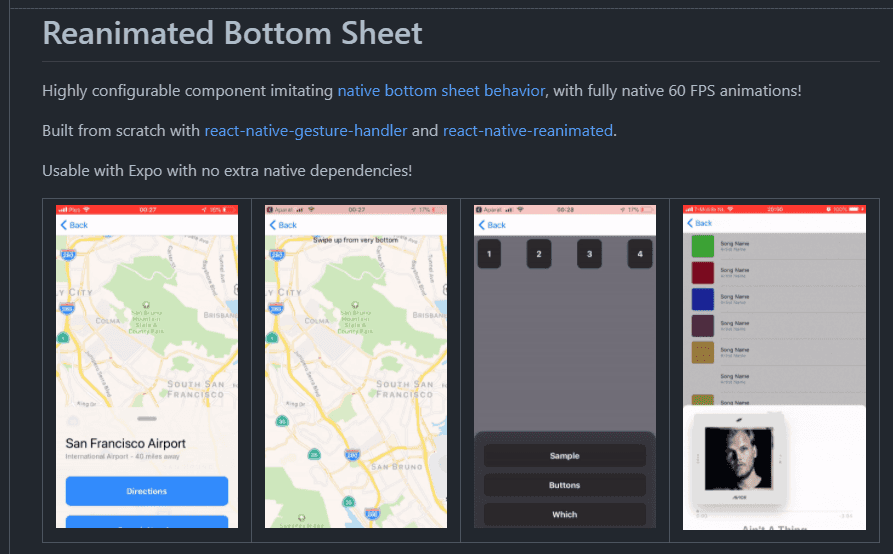Click 'South San Francisco' label on the first map

(195, 389)
